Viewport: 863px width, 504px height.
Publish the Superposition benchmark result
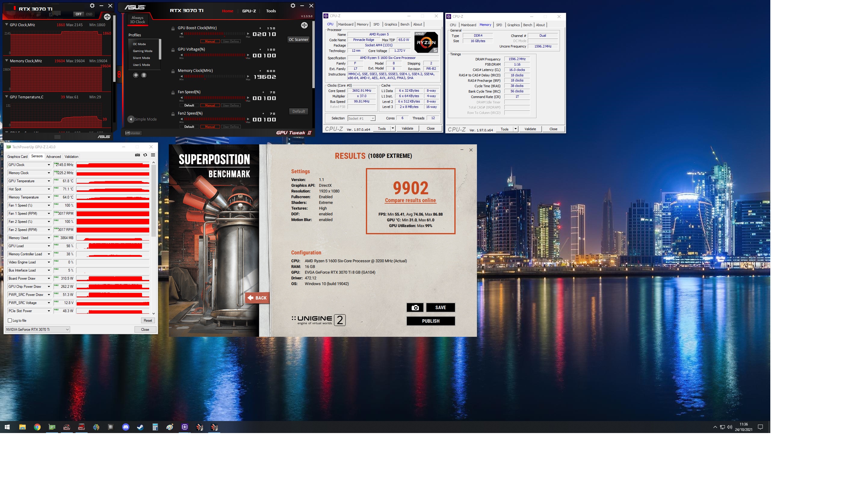[x=431, y=321]
